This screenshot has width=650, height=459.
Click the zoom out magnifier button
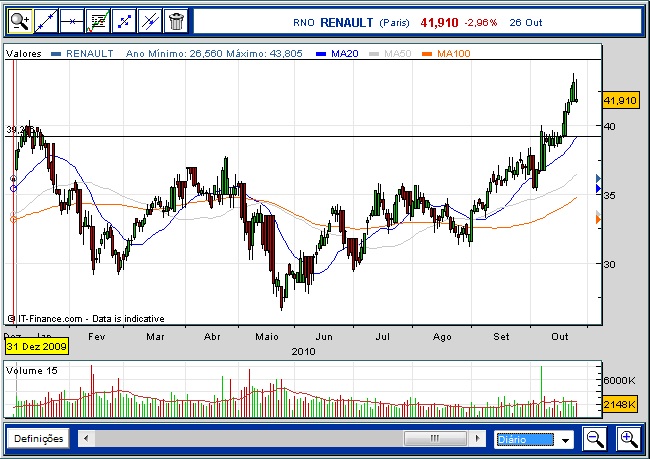pos(595,439)
